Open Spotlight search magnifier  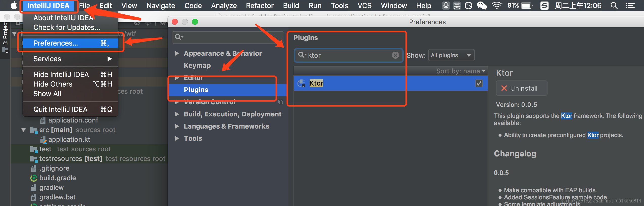(x=614, y=5)
